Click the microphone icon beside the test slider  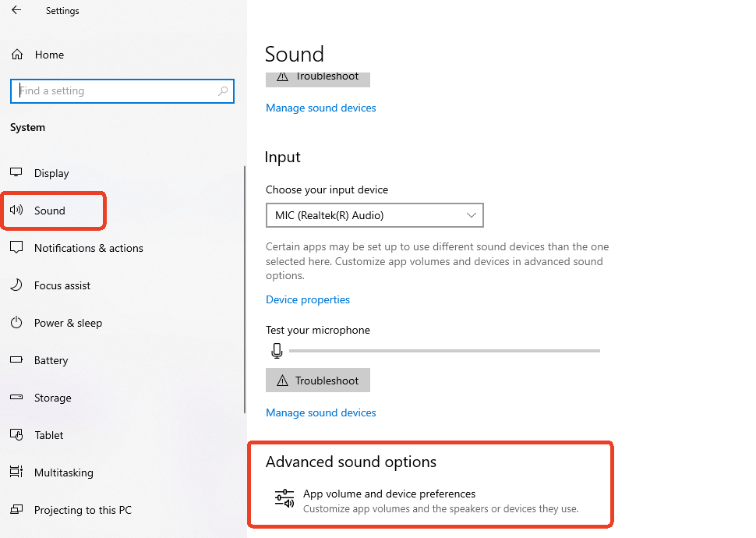coord(277,351)
